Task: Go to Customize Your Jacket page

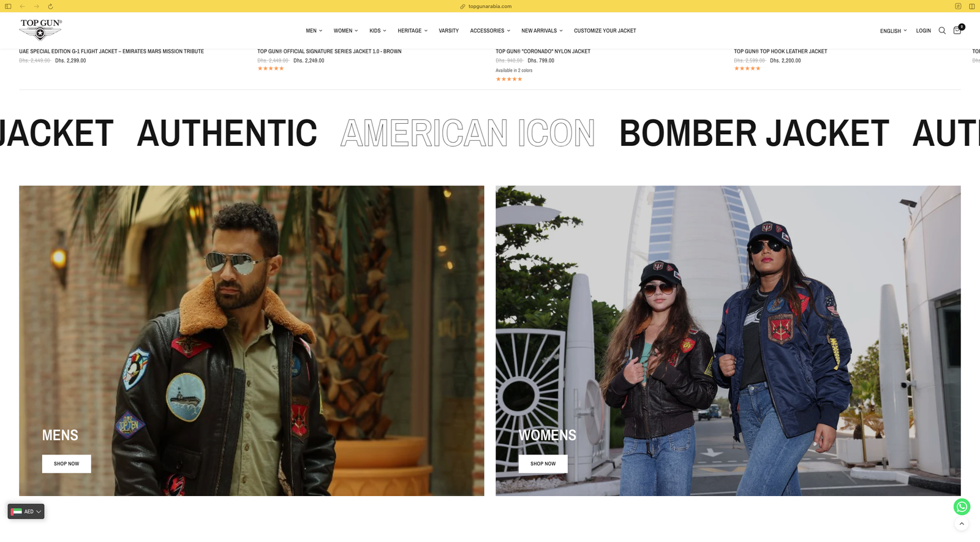Action: (x=605, y=31)
